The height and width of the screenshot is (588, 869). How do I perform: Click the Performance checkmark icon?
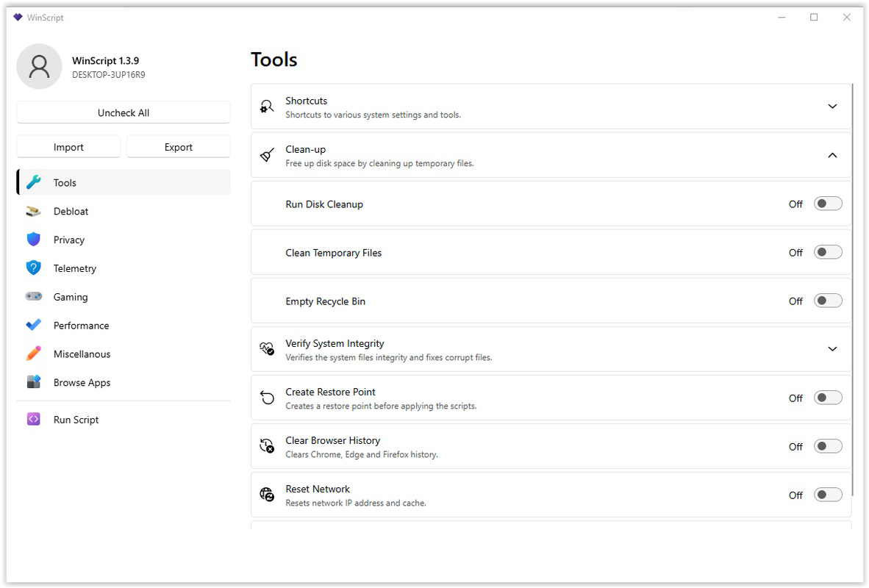(x=33, y=325)
